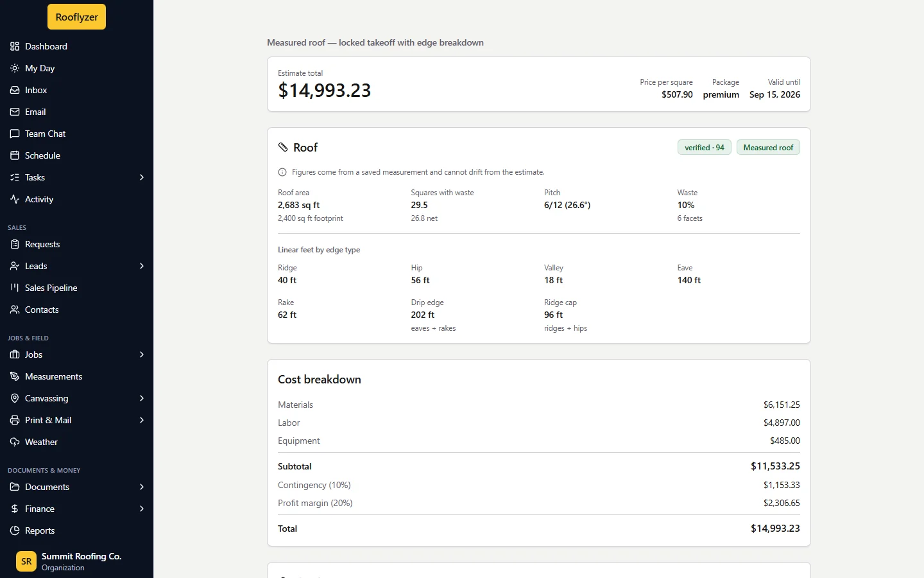Screen dimensions: 924x578
Task: Click the Schedule calendar icon
Action: 15,155
